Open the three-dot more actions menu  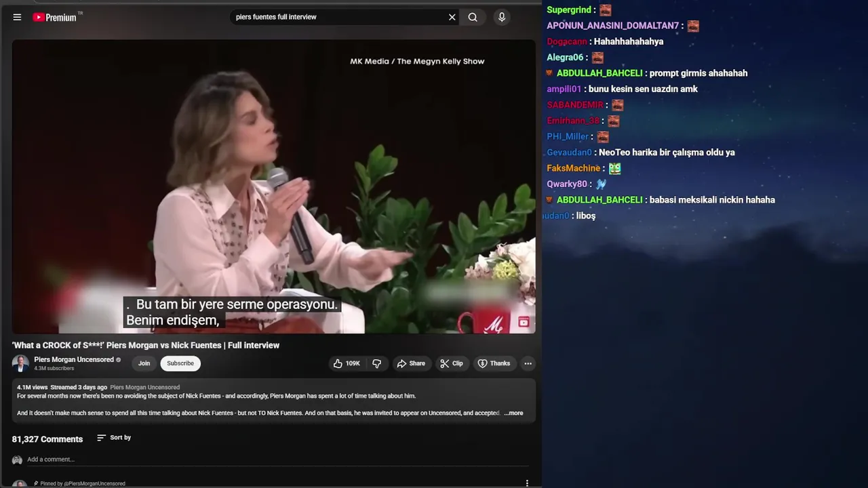click(x=528, y=363)
